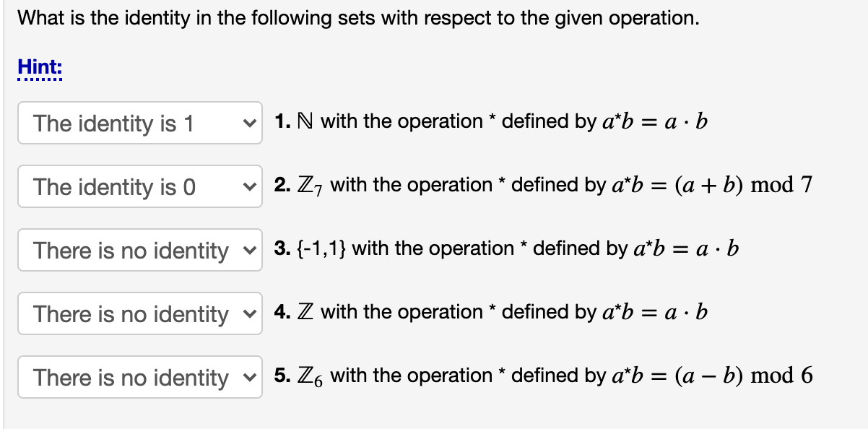This screenshot has height=429, width=868.
Task: Click the problem 5 statement about Z6
Action: tap(542, 376)
